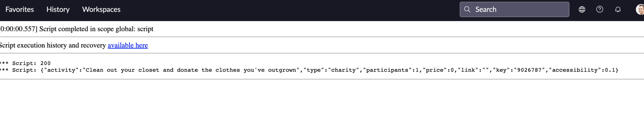Click into the Search input field
This screenshot has width=644, height=130.
(514, 9)
